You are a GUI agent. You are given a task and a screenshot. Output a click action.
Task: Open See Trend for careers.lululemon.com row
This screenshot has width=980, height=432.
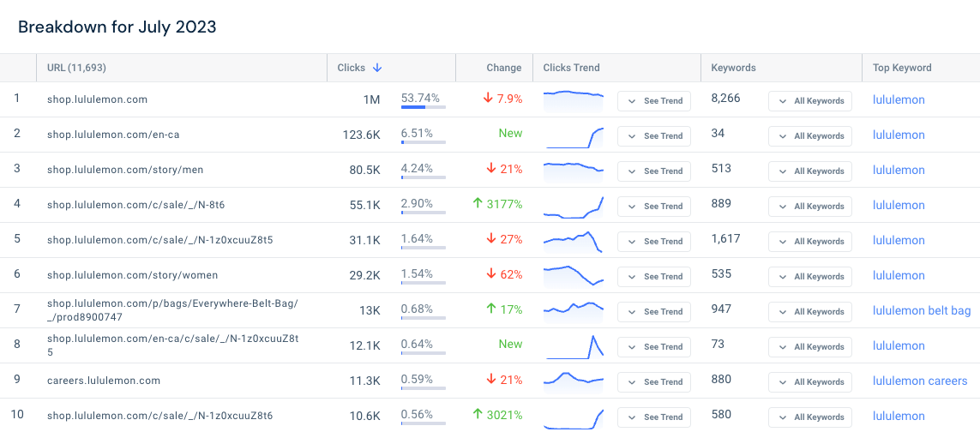click(x=653, y=381)
